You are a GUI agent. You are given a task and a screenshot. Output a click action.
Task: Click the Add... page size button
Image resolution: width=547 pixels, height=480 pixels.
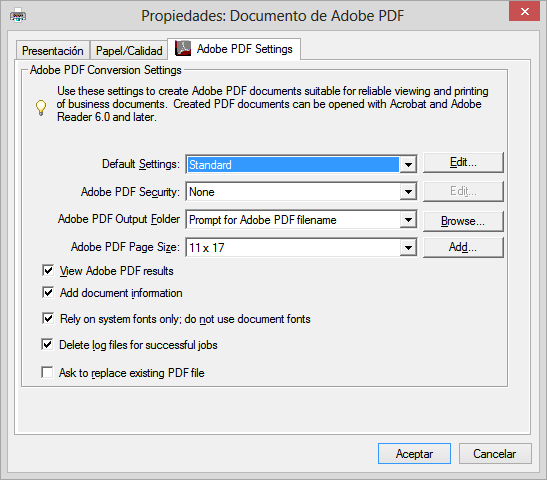pos(463,247)
